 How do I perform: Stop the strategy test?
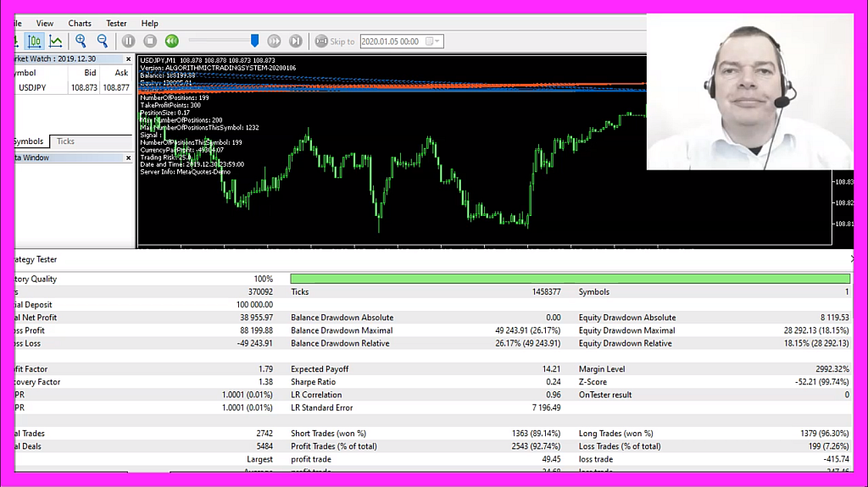(150, 41)
